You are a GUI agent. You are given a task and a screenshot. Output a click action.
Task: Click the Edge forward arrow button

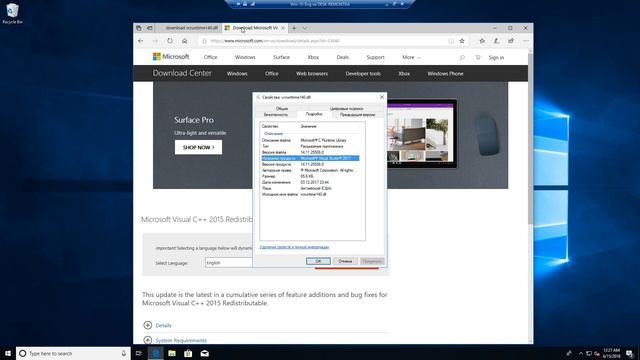(155, 41)
